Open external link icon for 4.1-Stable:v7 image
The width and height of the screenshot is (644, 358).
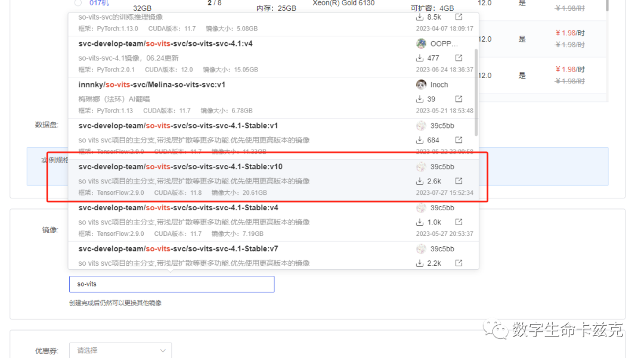[459, 263]
